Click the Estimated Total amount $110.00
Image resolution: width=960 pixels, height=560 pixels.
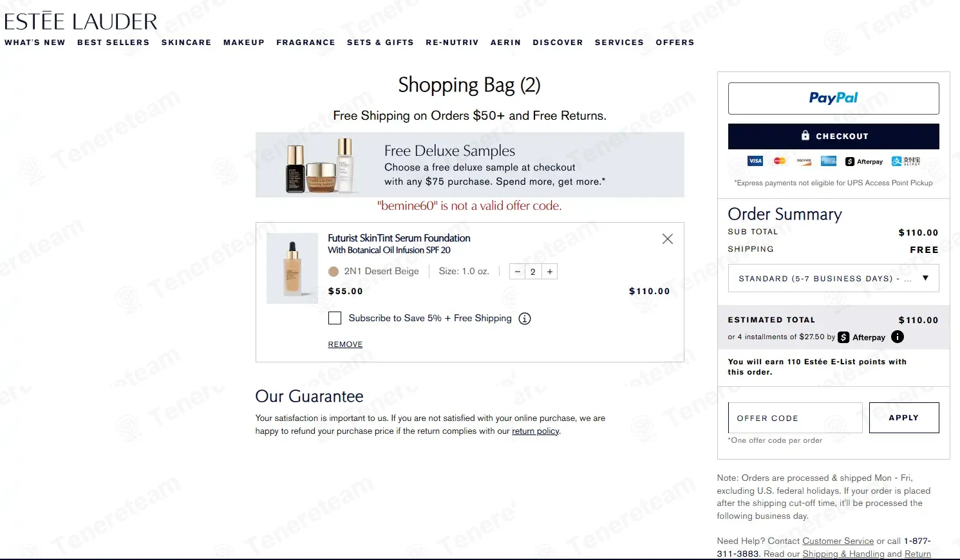click(x=918, y=320)
